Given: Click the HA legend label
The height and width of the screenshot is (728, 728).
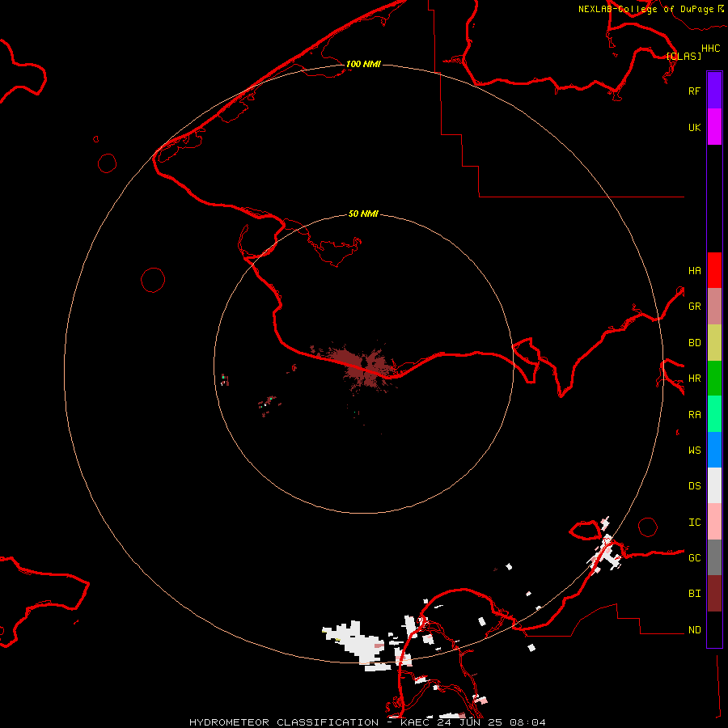Looking at the screenshot, I should coord(694,271).
